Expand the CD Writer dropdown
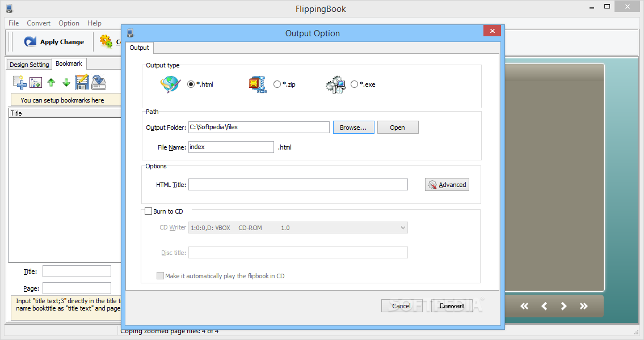This screenshot has height=340, width=644. pyautogui.click(x=402, y=228)
